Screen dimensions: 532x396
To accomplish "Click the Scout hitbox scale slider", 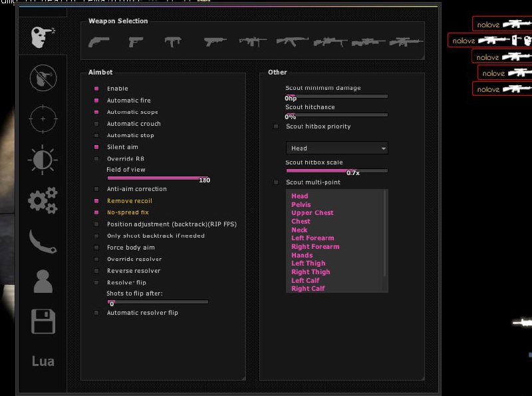I will click(336, 171).
